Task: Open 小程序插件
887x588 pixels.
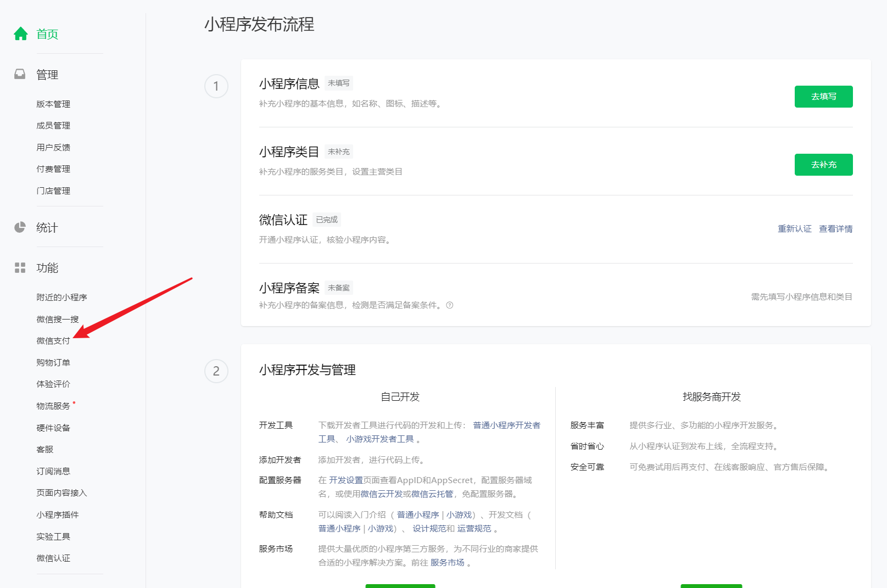Action: point(58,515)
